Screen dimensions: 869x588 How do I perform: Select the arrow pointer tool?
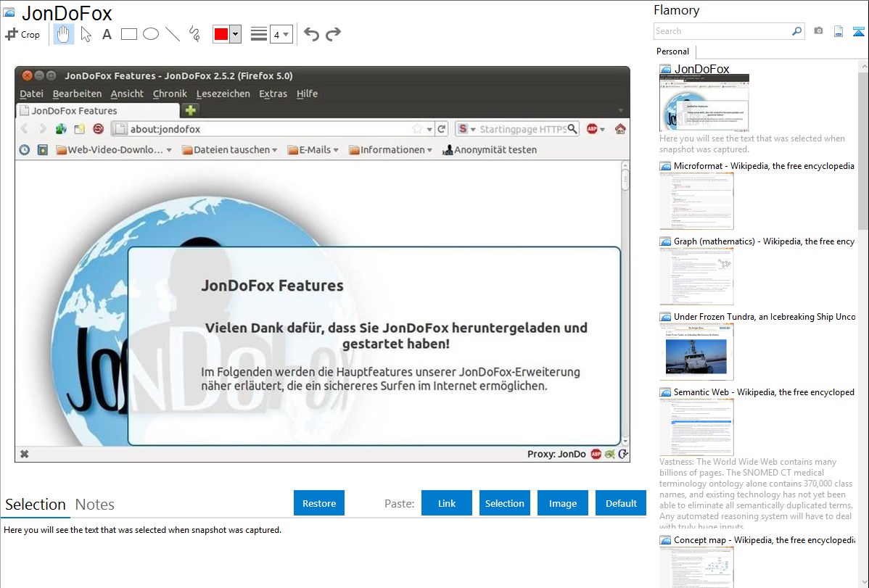click(x=86, y=34)
